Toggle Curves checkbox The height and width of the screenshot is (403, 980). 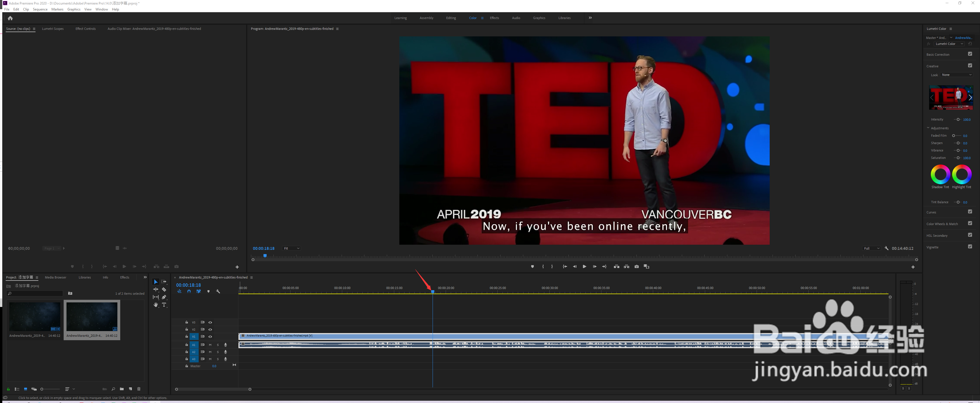point(970,211)
